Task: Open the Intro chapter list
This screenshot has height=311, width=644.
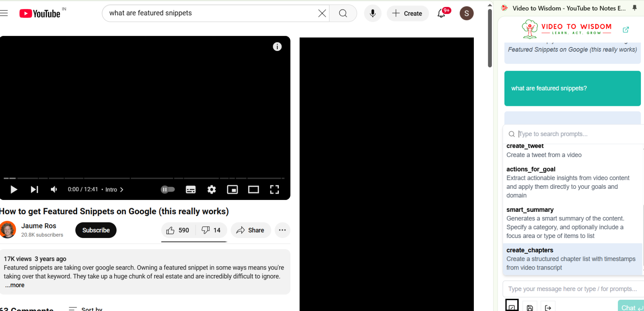Action: point(114,189)
